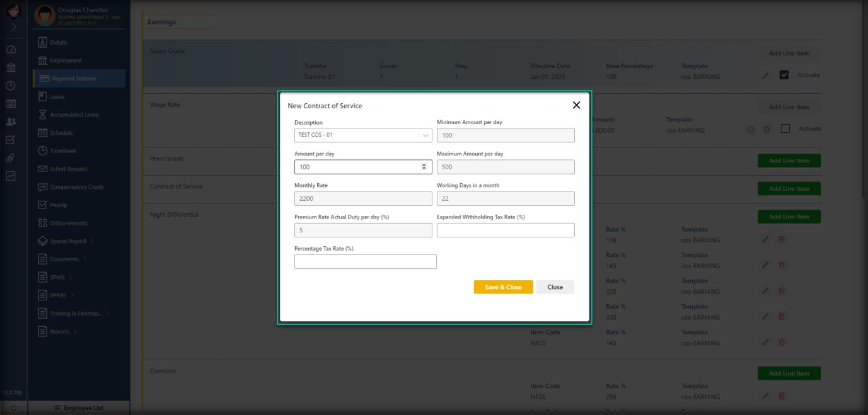Open the Description dropdown showing TEST COS - 01
The height and width of the screenshot is (415, 868).
point(363,135)
